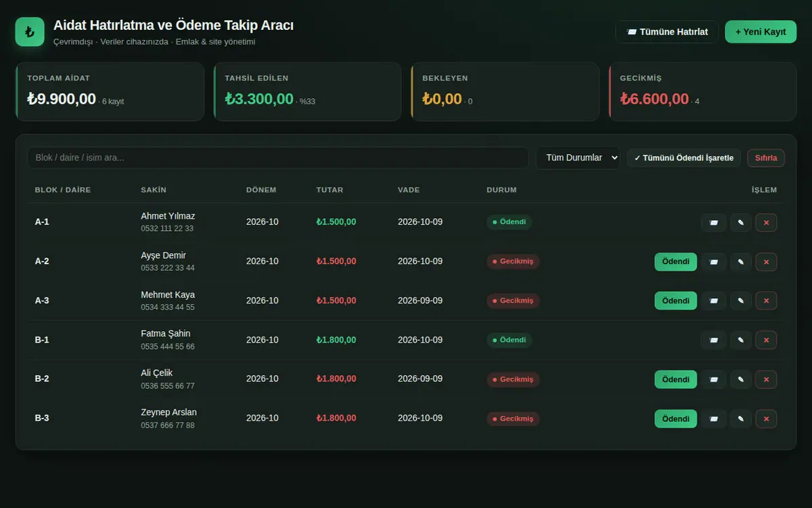Viewport: 812px width, 508px height.
Task: Click the Tümüne Hatırlat button
Action: (x=667, y=32)
